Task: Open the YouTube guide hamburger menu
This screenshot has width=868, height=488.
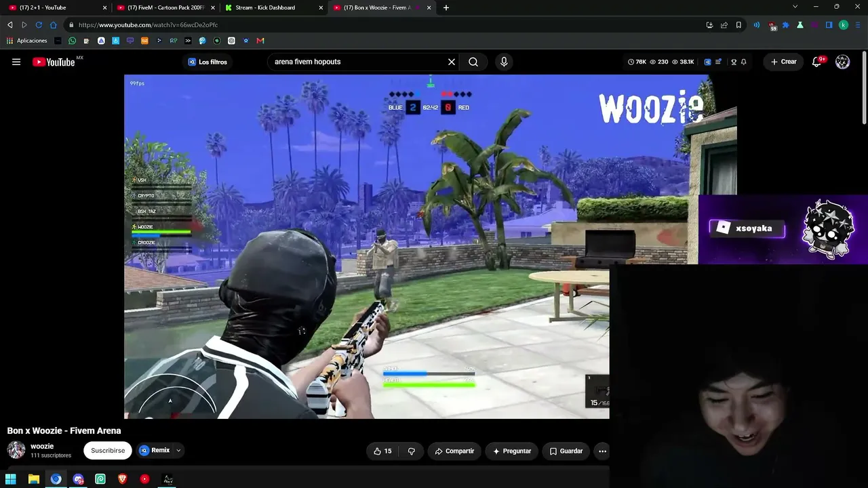Action: [16, 62]
